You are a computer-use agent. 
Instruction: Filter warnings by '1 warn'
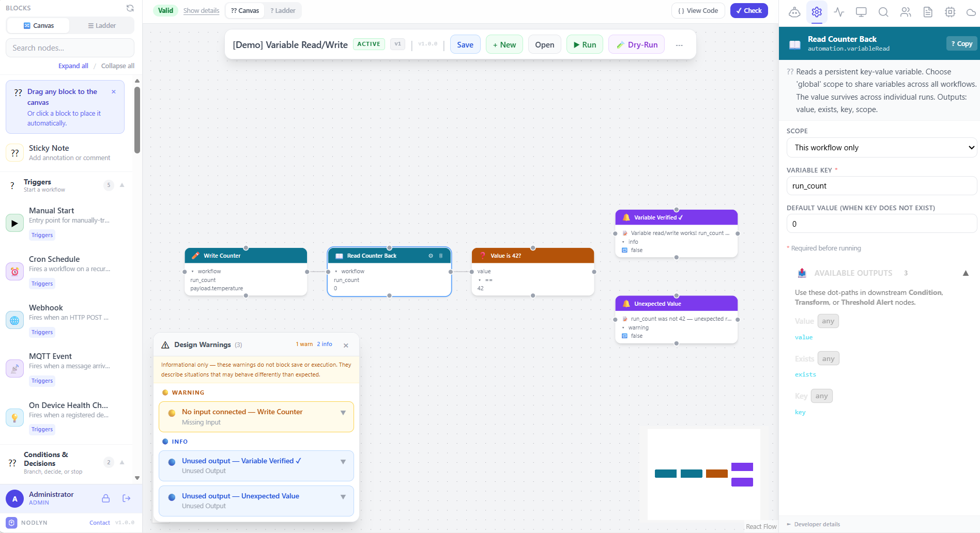click(304, 344)
